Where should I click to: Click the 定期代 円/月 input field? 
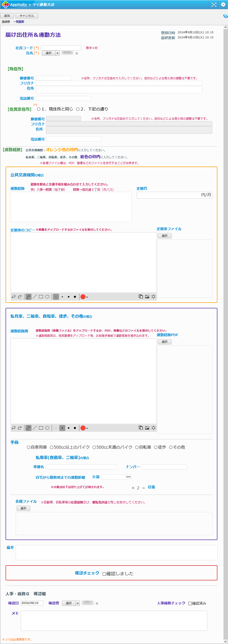175,195
